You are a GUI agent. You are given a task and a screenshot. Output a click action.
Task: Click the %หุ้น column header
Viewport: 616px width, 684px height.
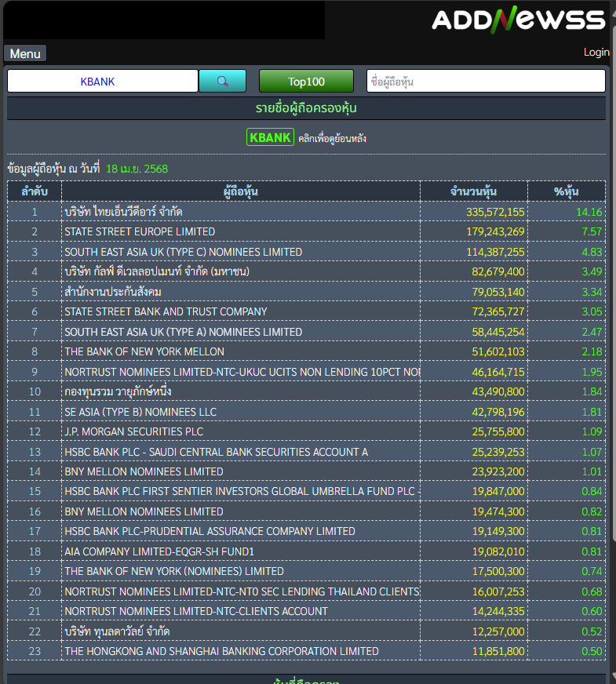tap(567, 191)
